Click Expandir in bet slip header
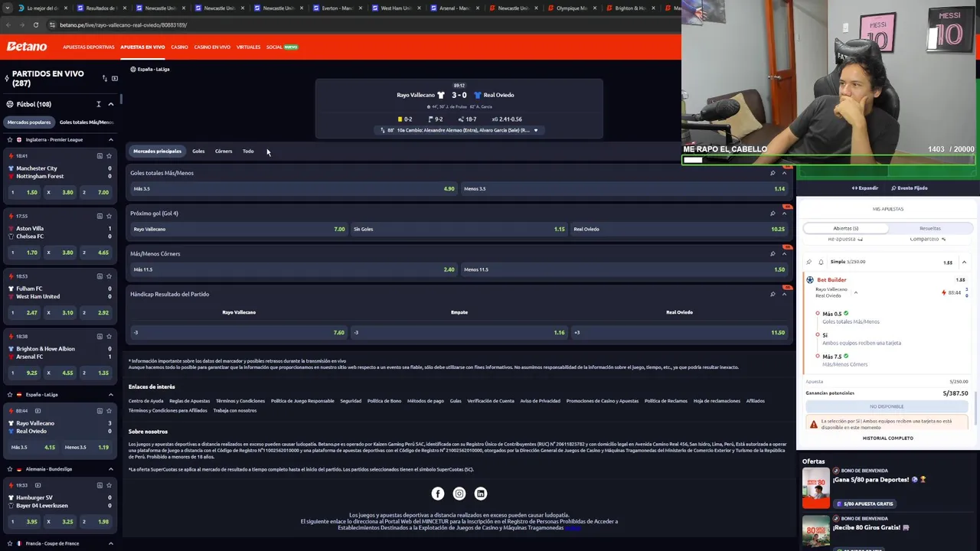This screenshot has height=551, width=980. coord(865,187)
